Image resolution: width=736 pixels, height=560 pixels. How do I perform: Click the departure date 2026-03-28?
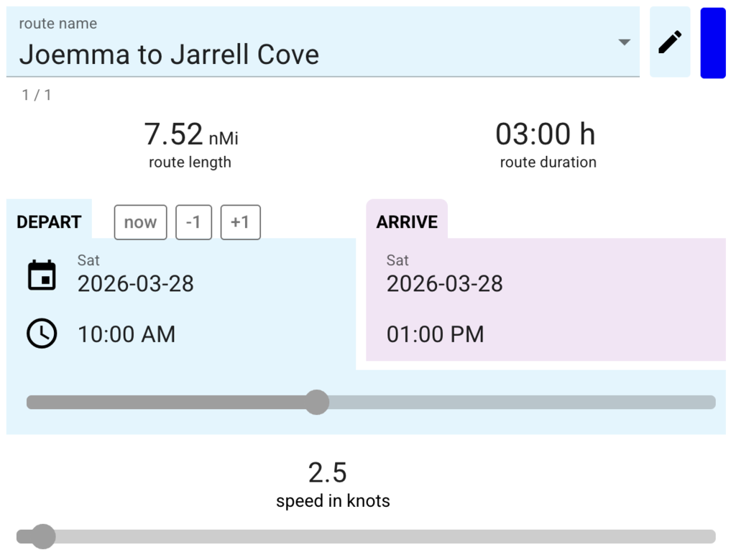136,283
